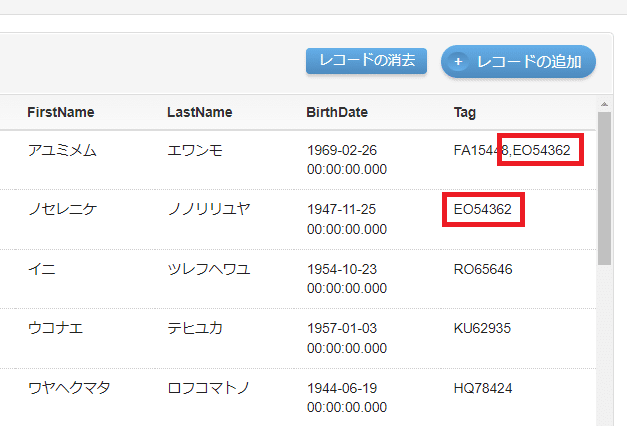
Task: Select the アユミメム first name cell
Action: pyautogui.click(x=62, y=151)
